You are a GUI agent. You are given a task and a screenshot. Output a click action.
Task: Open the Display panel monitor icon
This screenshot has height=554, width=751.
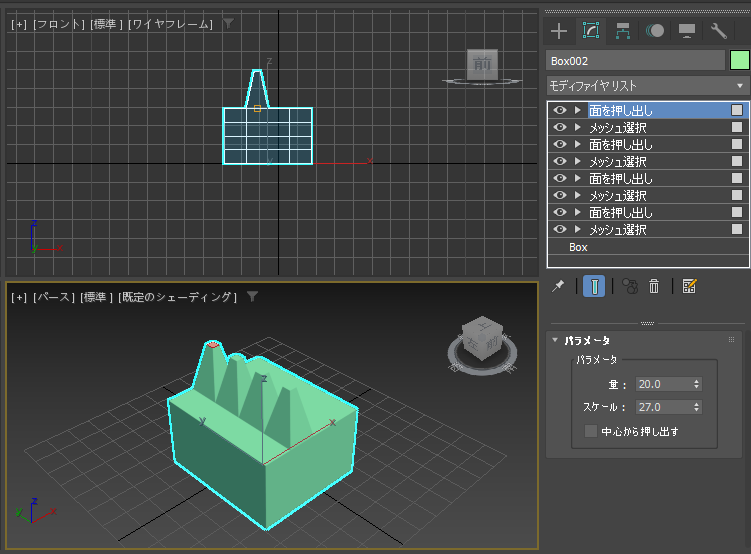(687, 31)
